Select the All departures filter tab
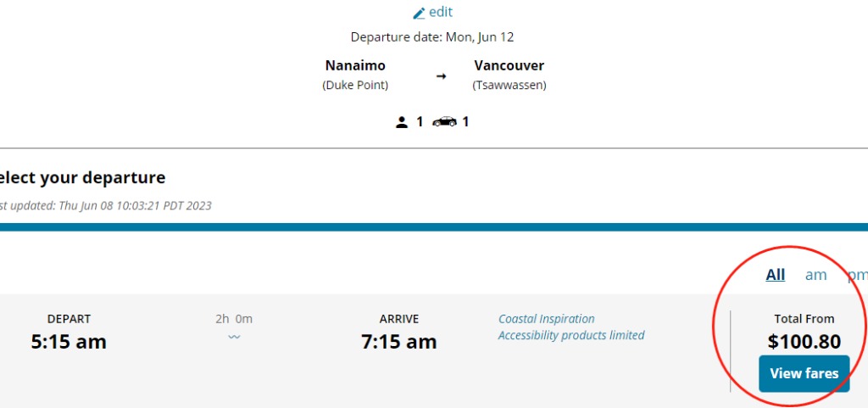 (775, 275)
